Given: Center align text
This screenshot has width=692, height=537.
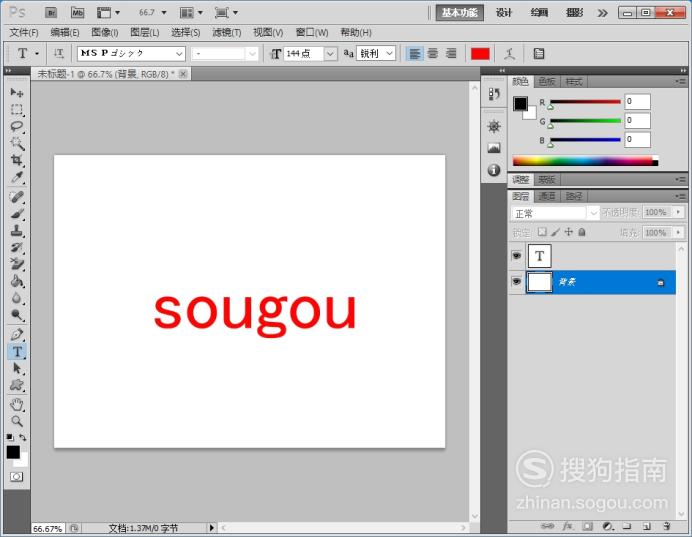Looking at the screenshot, I should tap(433, 54).
